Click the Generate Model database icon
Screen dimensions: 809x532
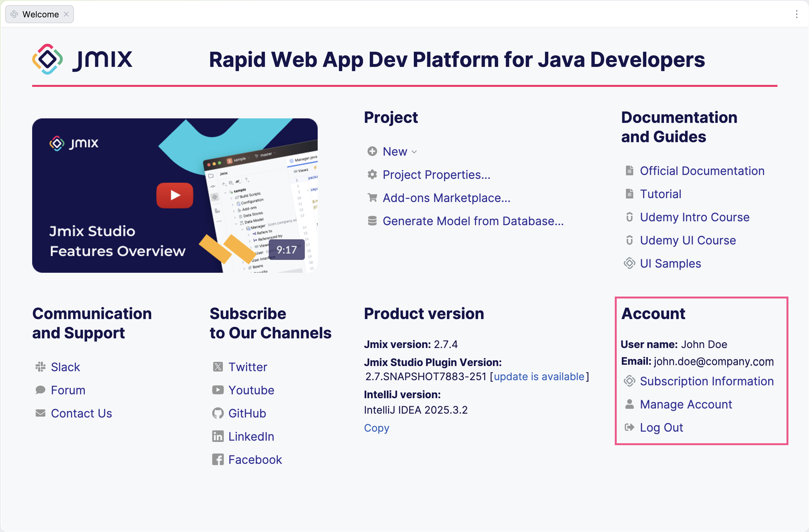pos(372,221)
